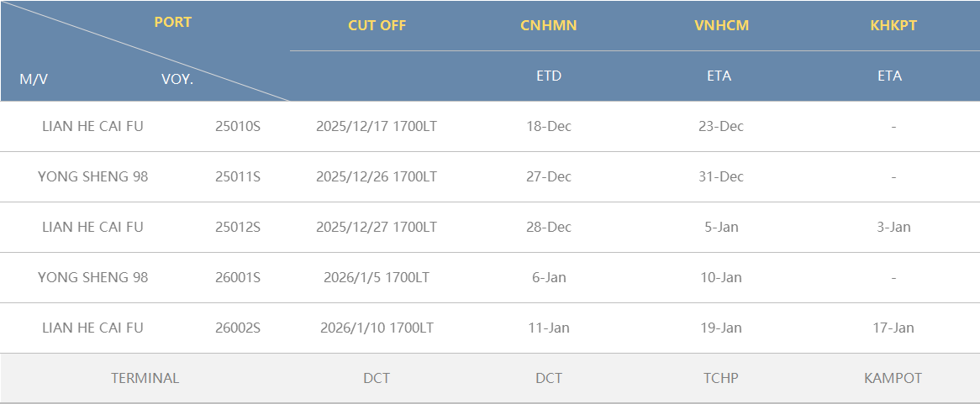Select voyage 26001S
980x404 pixels.
point(238,278)
